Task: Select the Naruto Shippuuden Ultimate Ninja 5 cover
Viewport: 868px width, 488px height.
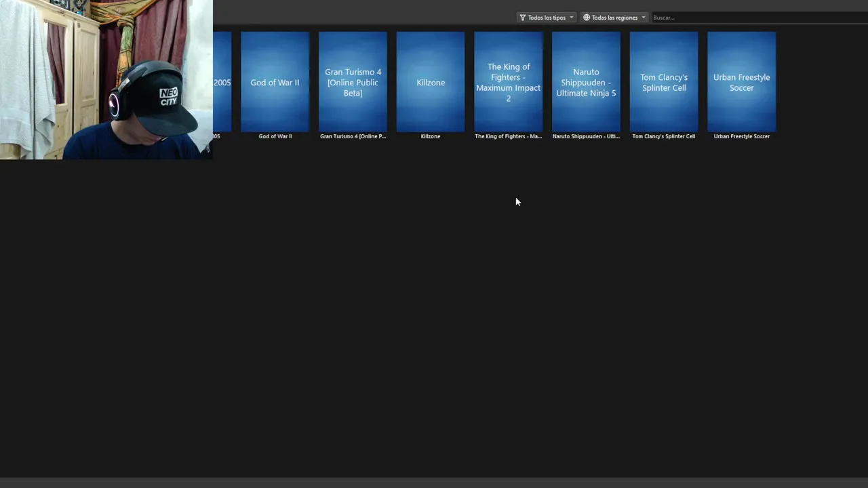Action: (x=586, y=82)
